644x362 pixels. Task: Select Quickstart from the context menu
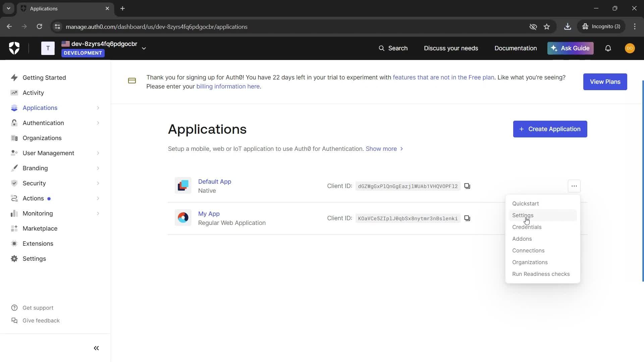[543, 203]
